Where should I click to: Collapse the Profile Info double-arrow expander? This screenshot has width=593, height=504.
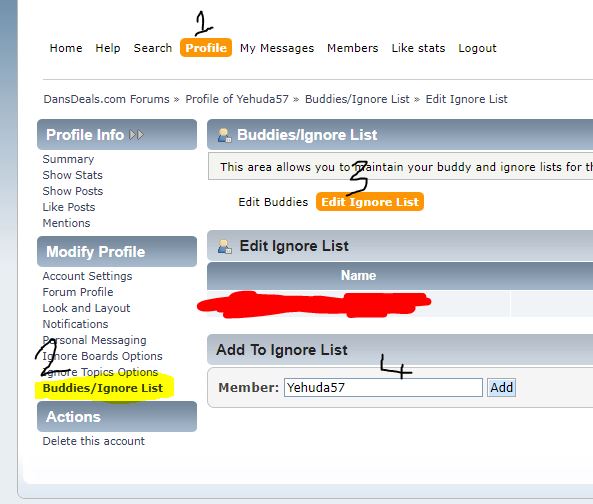pyautogui.click(x=137, y=135)
